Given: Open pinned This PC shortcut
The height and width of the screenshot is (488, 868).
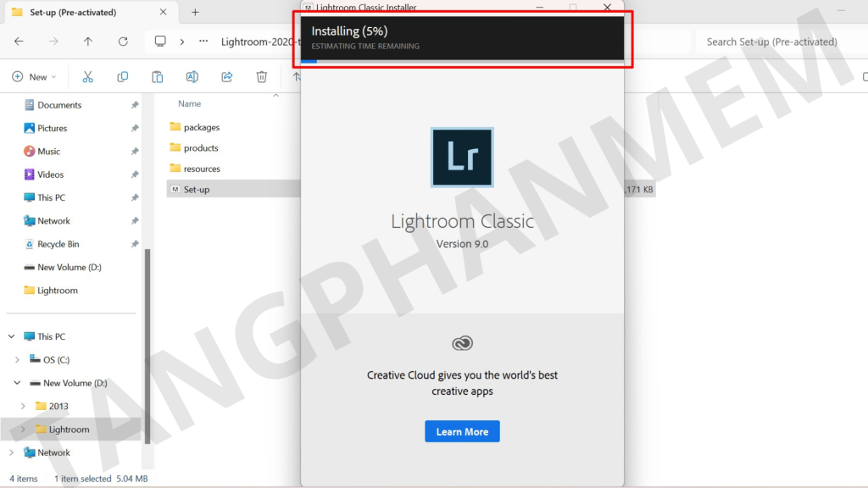Looking at the screenshot, I should coord(51,197).
